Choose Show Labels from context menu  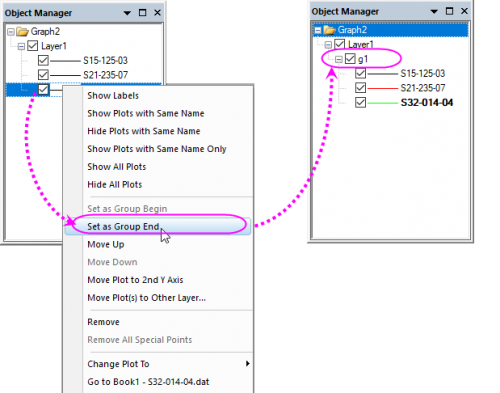click(x=113, y=96)
